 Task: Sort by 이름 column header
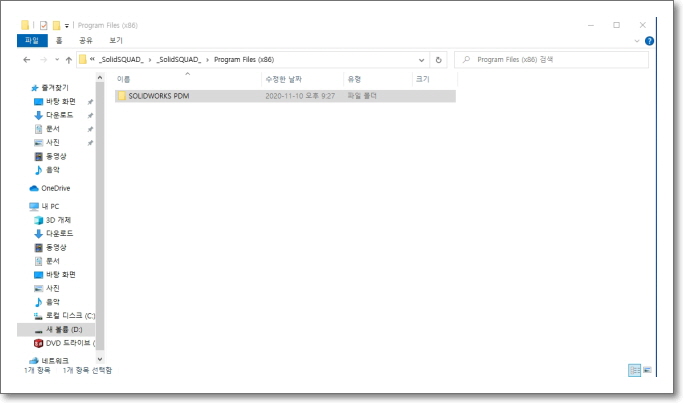123,79
